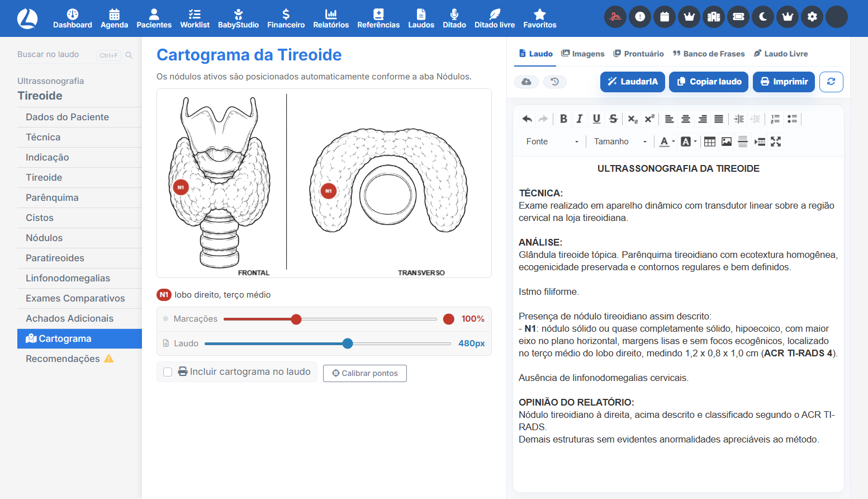868x499 pixels.
Task: Toggle underline formatting in editor
Action: 596,119
